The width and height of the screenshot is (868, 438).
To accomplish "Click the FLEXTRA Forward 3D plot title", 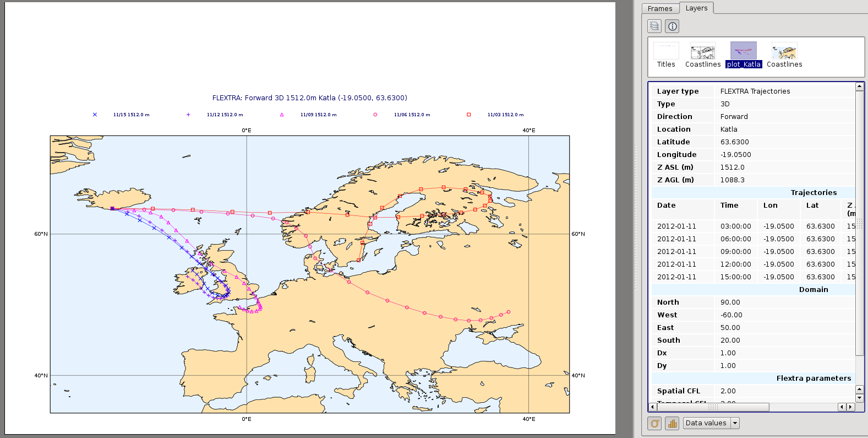I will pos(310,98).
